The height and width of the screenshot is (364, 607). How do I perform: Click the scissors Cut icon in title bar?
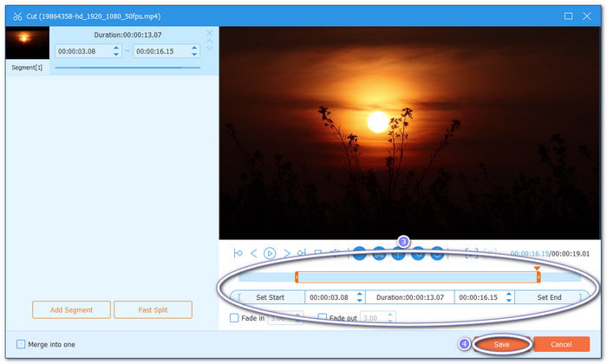click(x=17, y=16)
